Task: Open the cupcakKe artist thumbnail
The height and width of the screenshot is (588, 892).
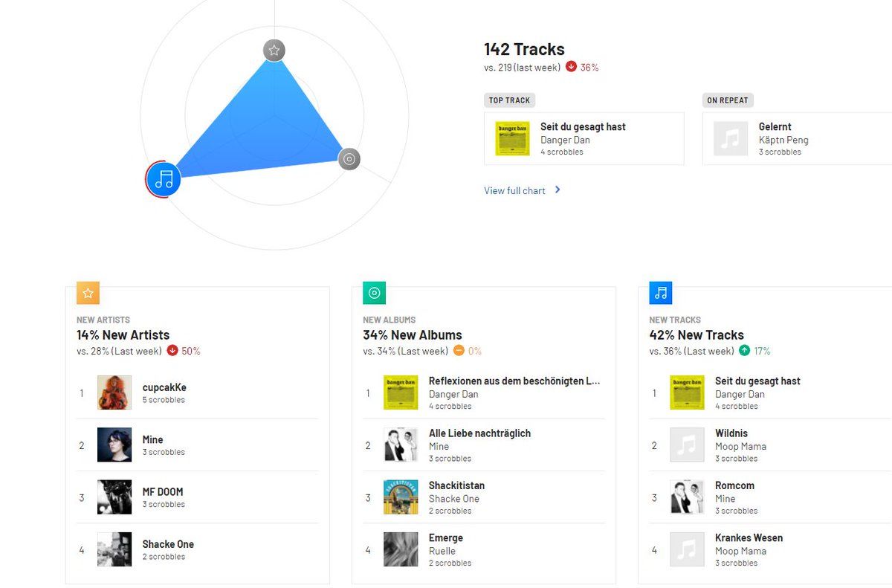Action: point(114,392)
